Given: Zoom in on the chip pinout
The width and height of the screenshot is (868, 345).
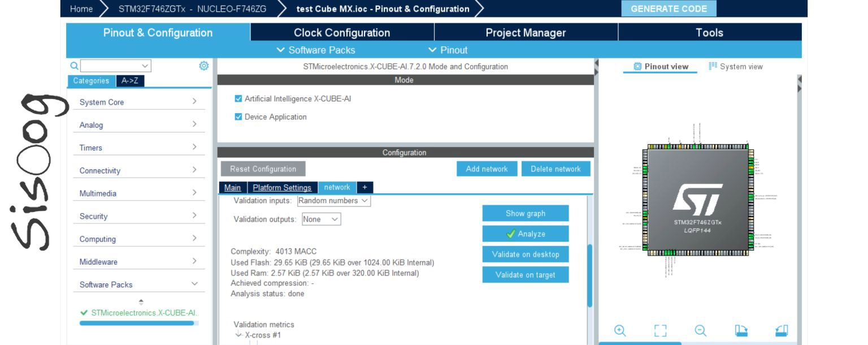Looking at the screenshot, I should point(619,331).
